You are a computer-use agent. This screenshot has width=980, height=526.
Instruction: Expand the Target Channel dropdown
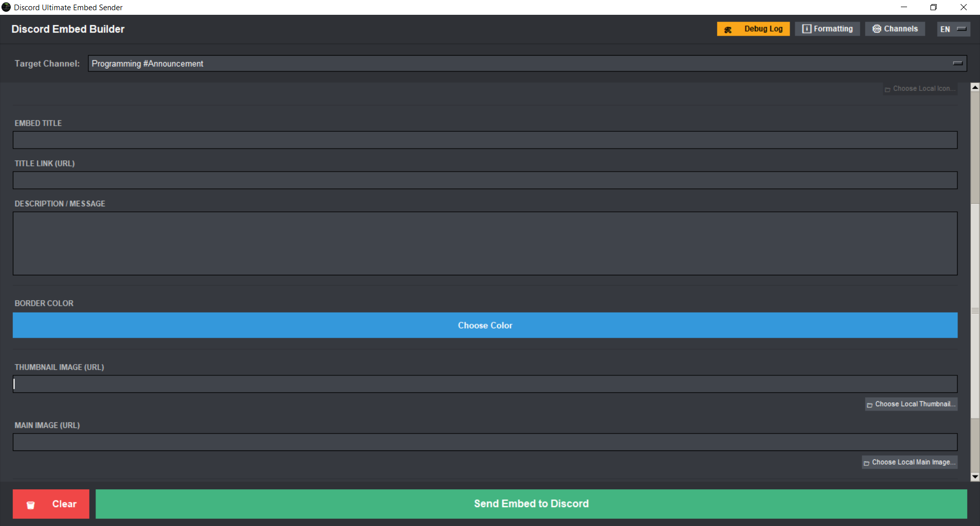click(x=527, y=63)
